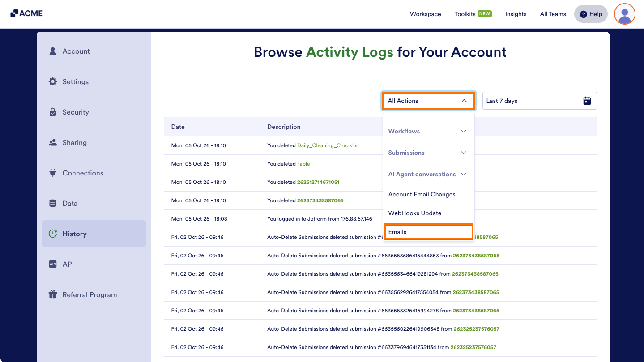The image size is (644, 362).
Task: Go to Security in sidebar
Action: click(x=94, y=112)
